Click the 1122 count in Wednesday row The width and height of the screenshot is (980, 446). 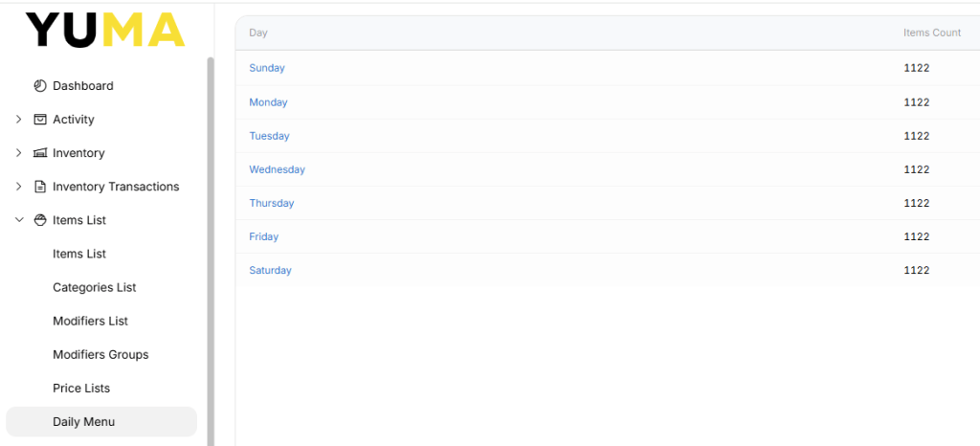pyautogui.click(x=917, y=169)
